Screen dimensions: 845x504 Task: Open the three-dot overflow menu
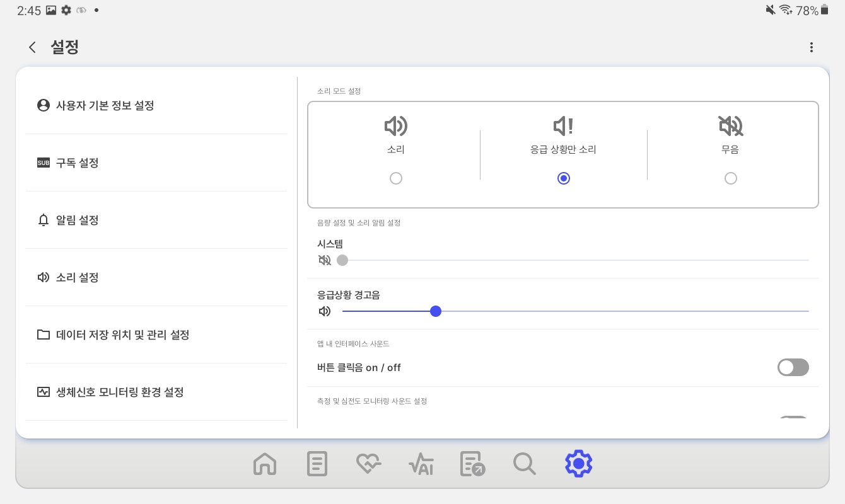[x=812, y=47]
